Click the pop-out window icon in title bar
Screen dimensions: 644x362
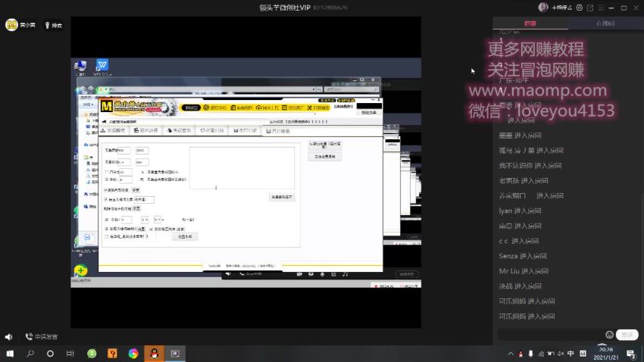click(590, 8)
